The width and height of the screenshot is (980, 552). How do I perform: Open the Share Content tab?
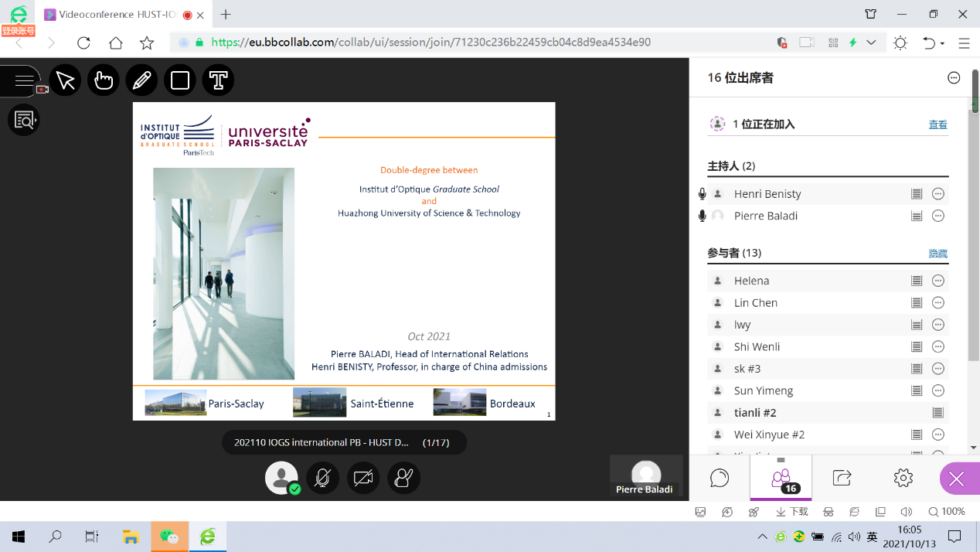842,478
